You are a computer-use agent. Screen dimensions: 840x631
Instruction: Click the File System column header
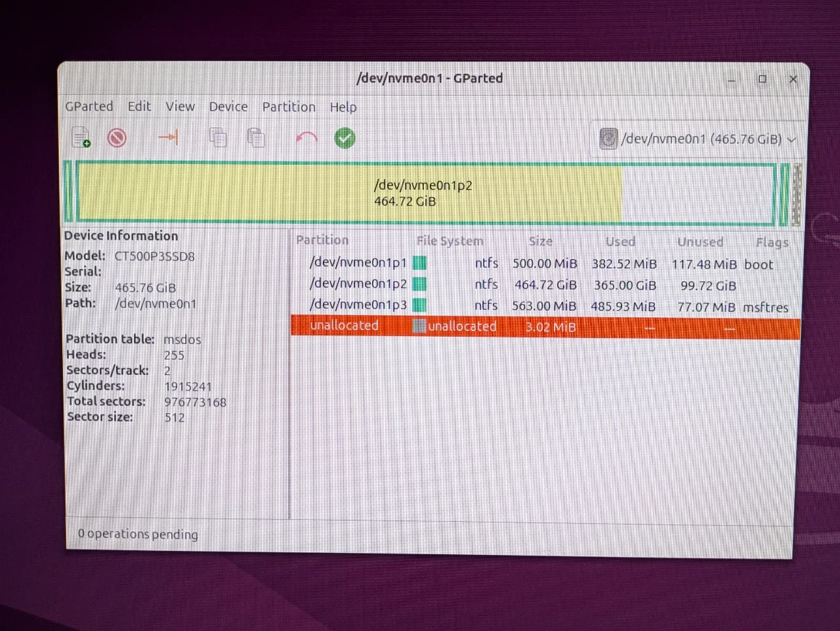(x=450, y=241)
